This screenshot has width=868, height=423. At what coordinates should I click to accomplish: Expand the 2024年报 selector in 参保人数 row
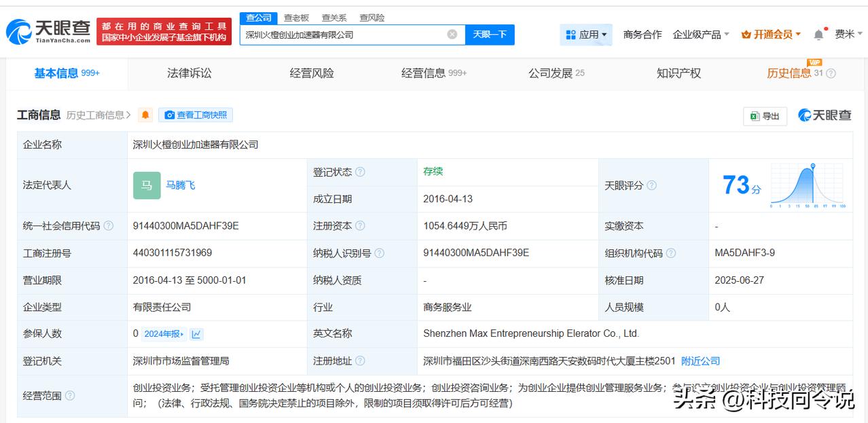(x=164, y=334)
